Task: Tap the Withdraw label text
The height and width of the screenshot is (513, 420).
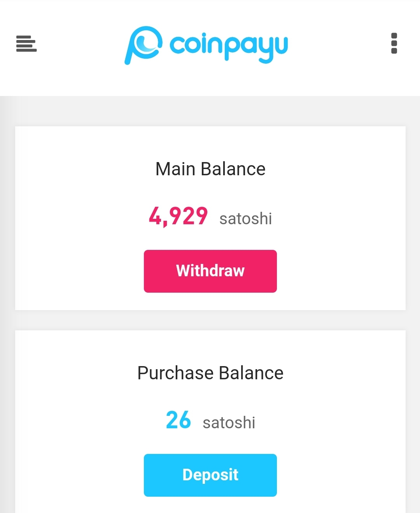Action: point(210,271)
